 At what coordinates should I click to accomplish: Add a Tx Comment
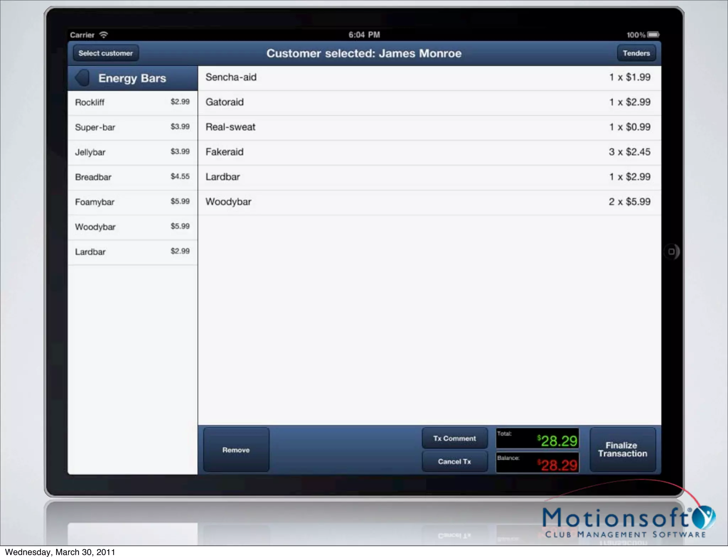point(454,438)
